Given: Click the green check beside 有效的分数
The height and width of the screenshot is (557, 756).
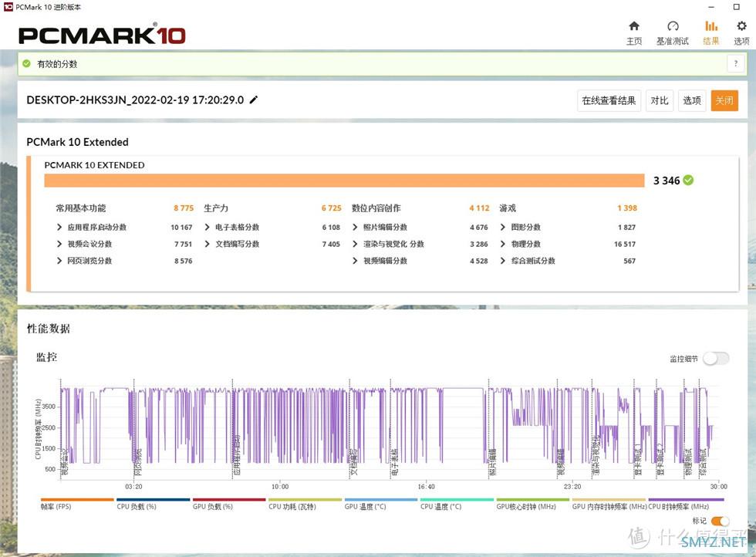Looking at the screenshot, I should pyautogui.click(x=26, y=64).
